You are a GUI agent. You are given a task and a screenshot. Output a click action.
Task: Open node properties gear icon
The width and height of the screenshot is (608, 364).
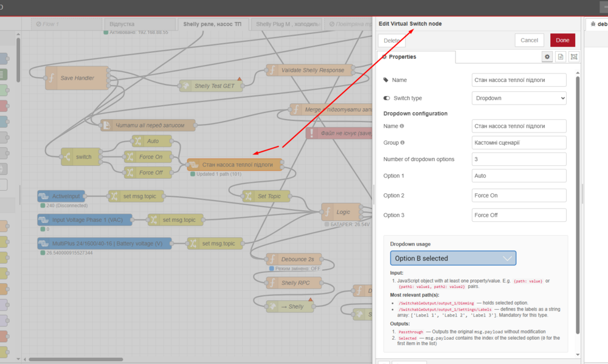tap(547, 57)
